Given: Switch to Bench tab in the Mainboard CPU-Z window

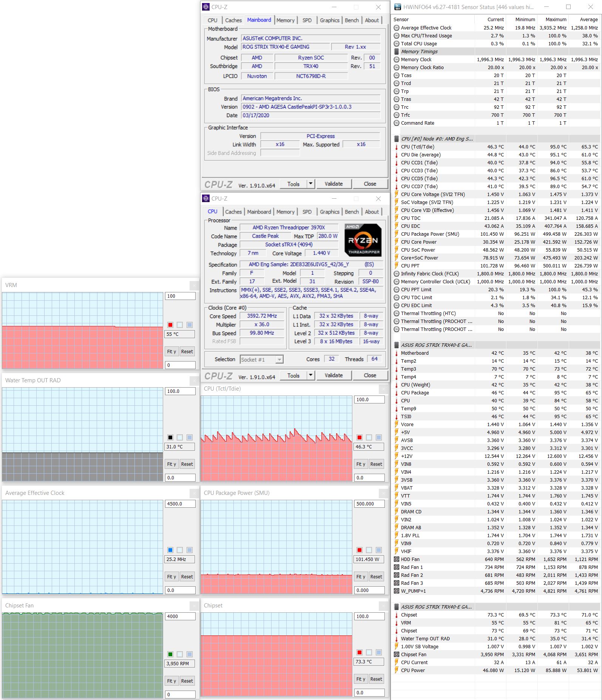Looking at the screenshot, I should (352, 20).
